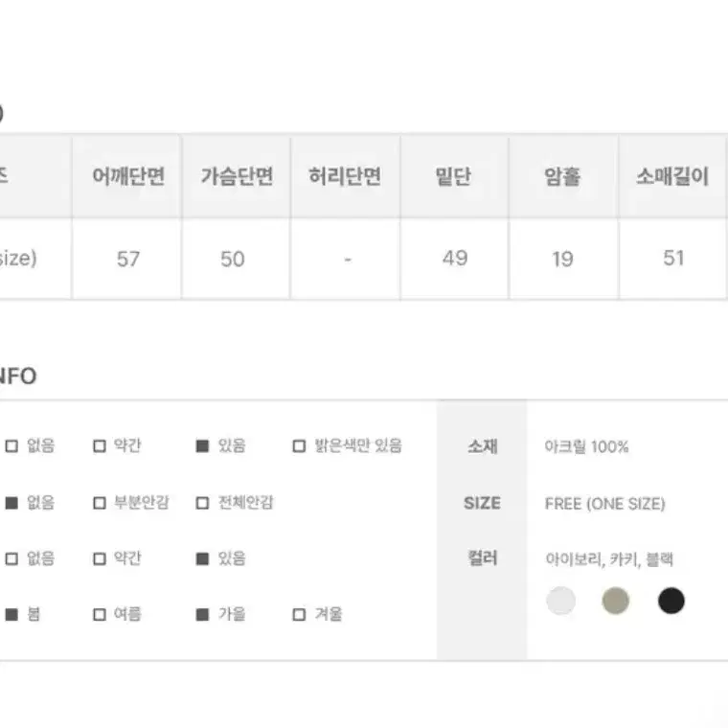Click the 컬러 label
This screenshot has width=728, height=728.
click(483, 558)
